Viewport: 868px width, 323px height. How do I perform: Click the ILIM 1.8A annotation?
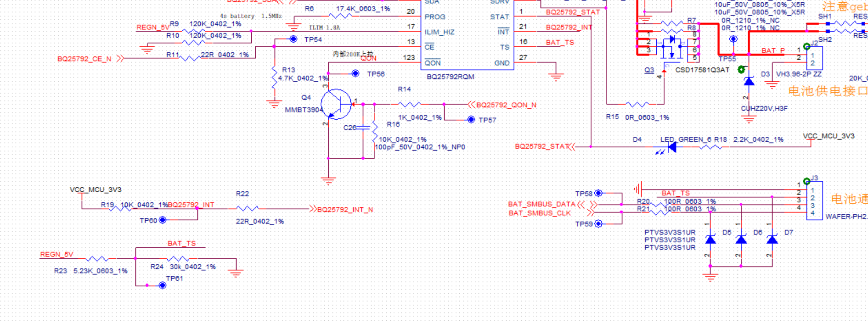pos(324,28)
